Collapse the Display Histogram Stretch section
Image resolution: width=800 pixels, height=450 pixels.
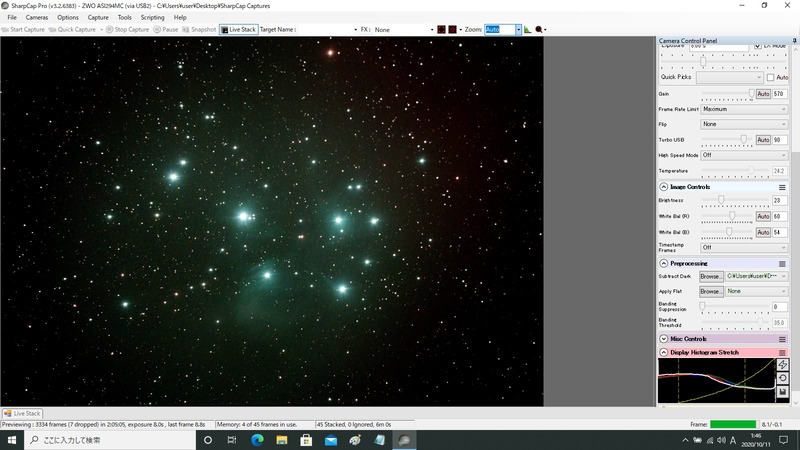pyautogui.click(x=663, y=352)
